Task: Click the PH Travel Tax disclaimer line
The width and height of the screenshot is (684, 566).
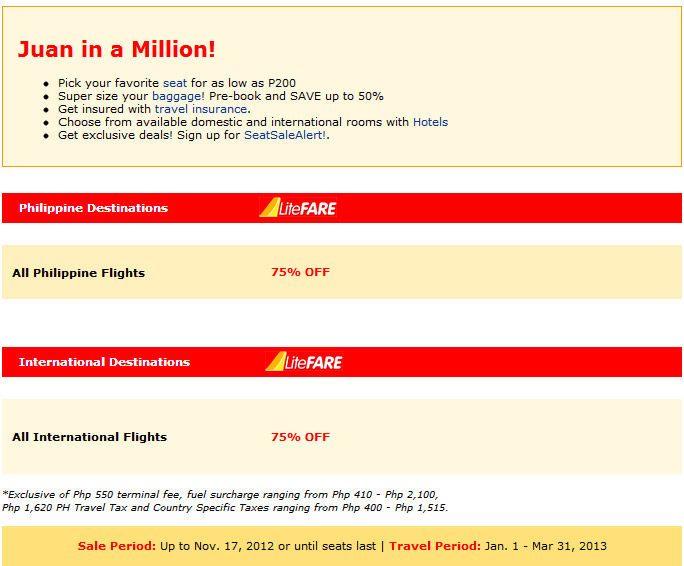Action: pos(225,508)
